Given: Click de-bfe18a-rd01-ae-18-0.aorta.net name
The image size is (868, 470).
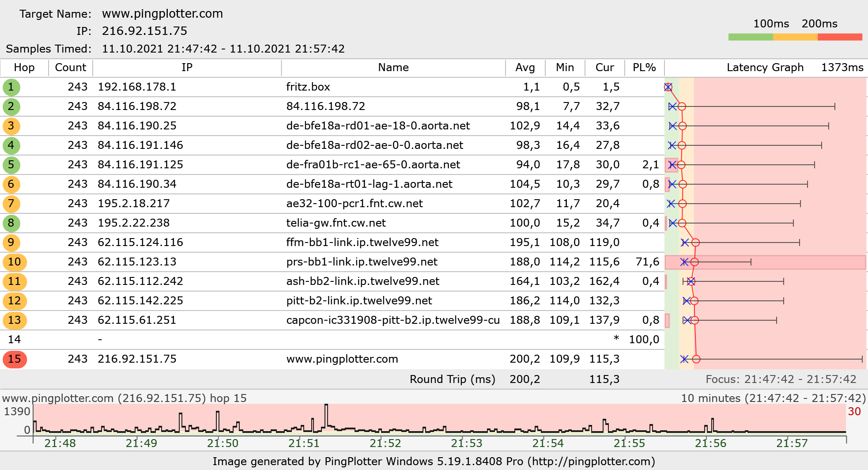Looking at the screenshot, I should tap(378, 126).
